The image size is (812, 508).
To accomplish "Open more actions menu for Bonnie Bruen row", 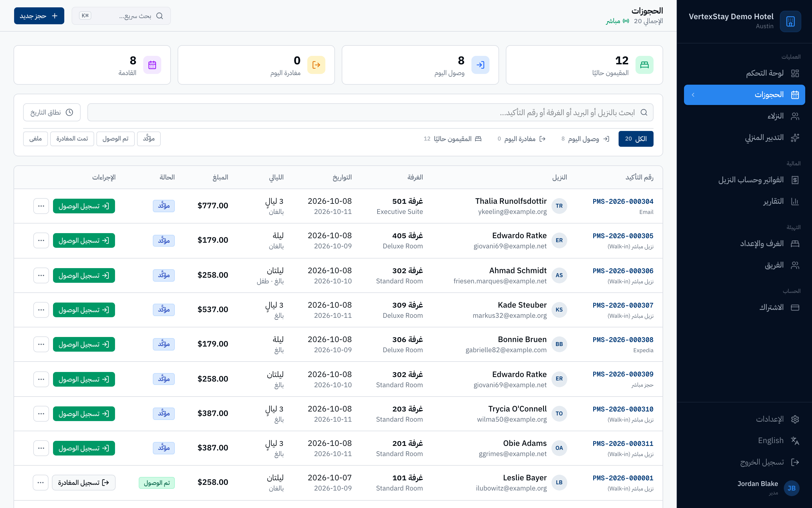I will pyautogui.click(x=41, y=344).
